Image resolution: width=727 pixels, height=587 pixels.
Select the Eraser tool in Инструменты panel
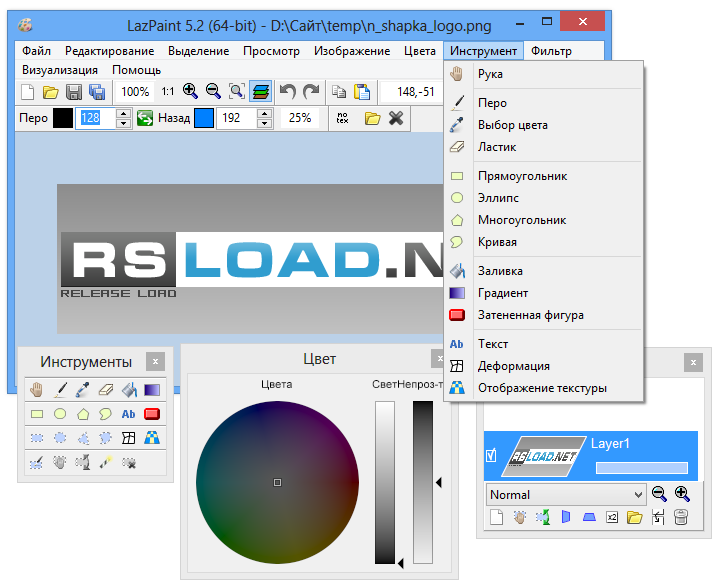click(106, 390)
